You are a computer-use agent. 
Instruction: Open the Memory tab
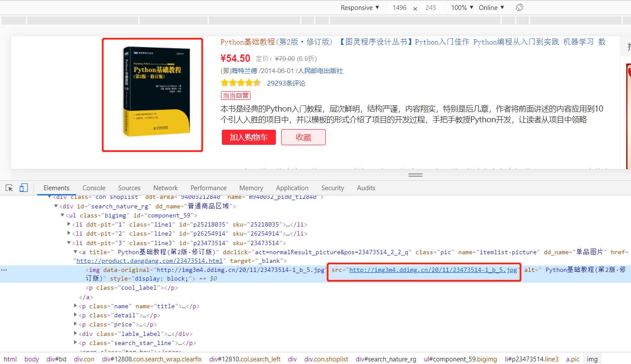point(251,188)
